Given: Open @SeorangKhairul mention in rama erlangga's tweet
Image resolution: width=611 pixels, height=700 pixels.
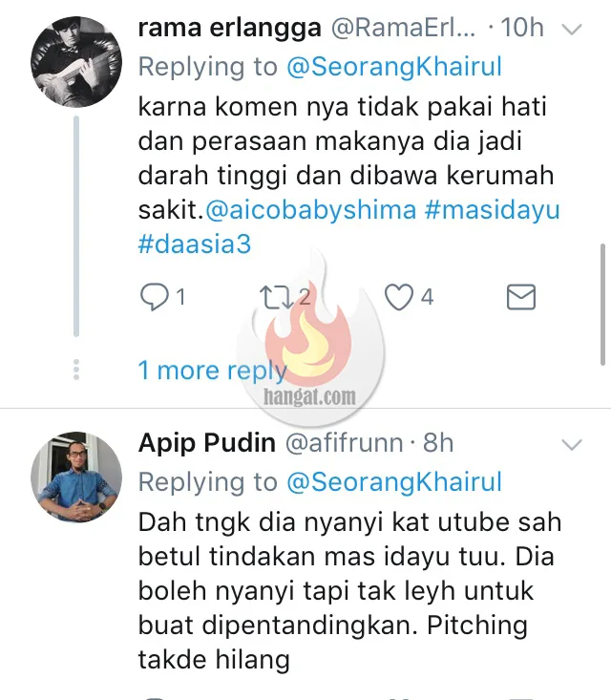Looking at the screenshot, I should (x=394, y=67).
